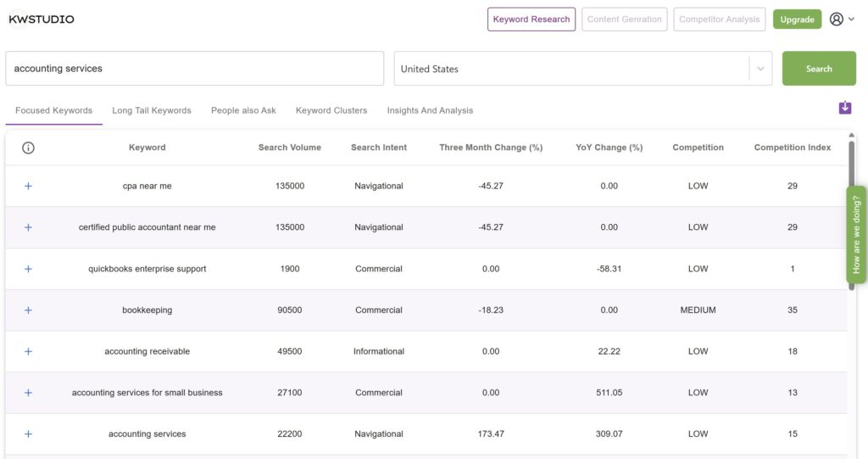Expand the bookkeeping row plus icon
Screen dimensions: 868x459
click(x=28, y=310)
